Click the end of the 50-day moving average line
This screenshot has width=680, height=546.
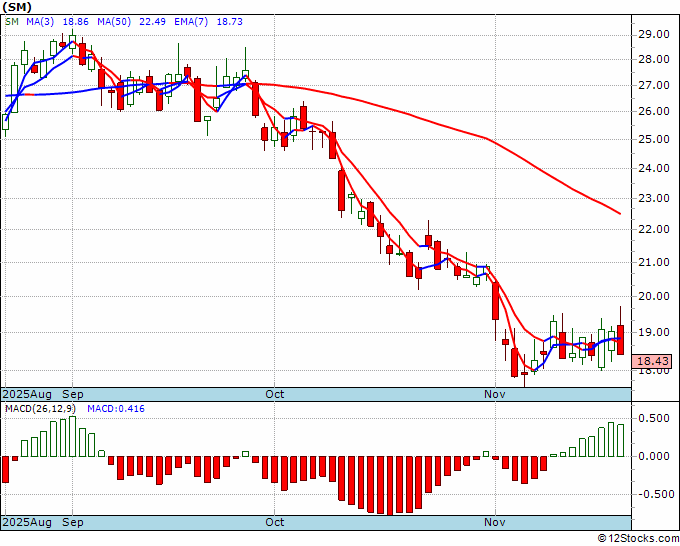[620, 213]
